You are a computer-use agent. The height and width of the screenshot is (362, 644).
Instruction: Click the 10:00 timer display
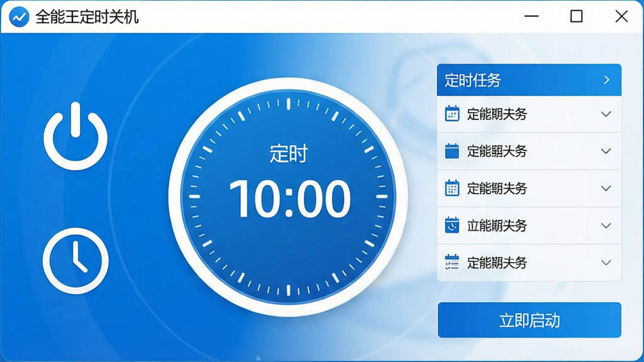coord(289,199)
